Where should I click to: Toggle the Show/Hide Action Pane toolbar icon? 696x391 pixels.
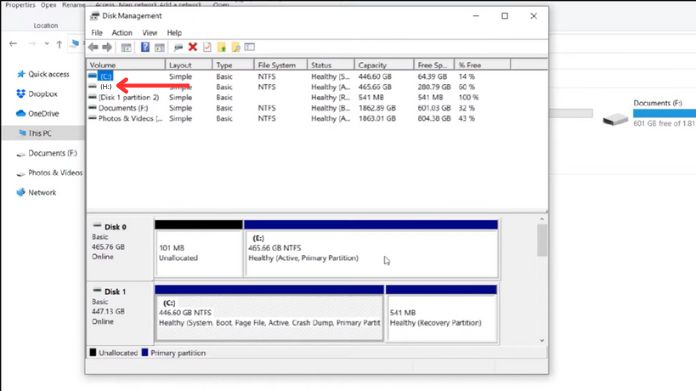[159, 47]
